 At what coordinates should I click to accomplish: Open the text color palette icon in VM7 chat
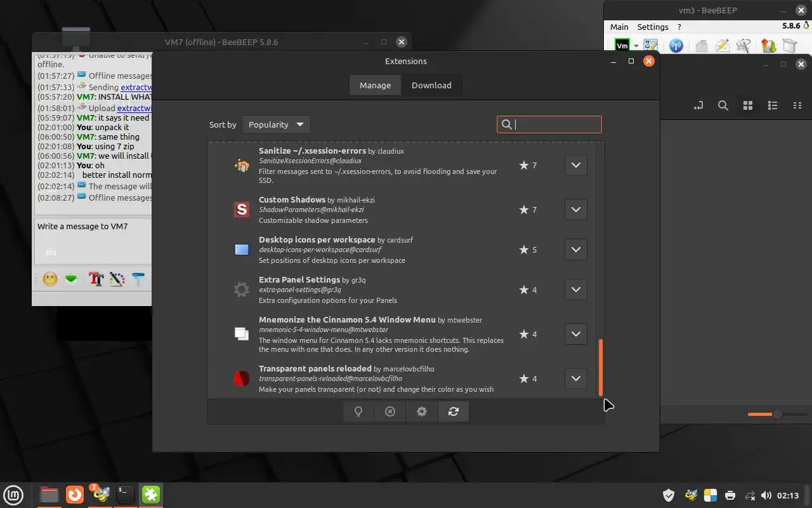pyautogui.click(x=117, y=279)
